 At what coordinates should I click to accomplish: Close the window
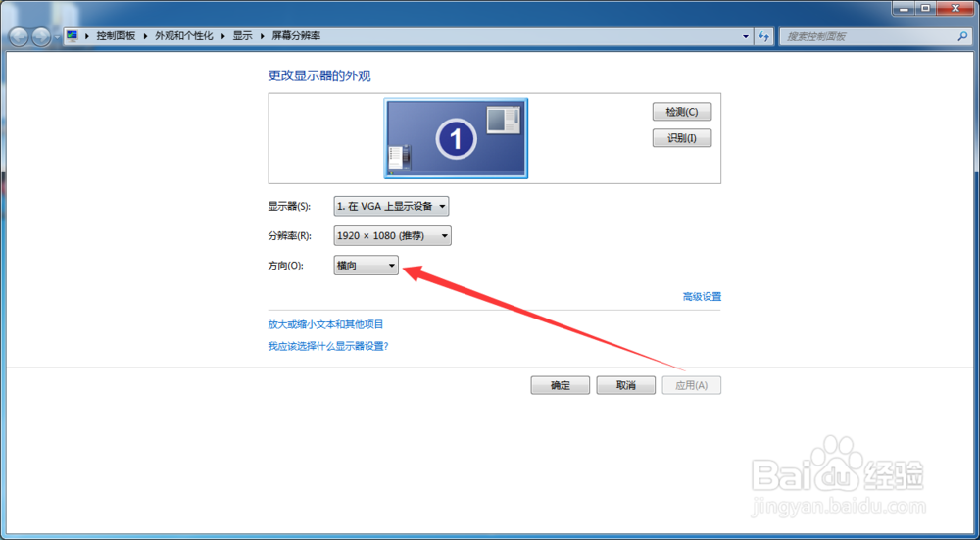pos(955,8)
